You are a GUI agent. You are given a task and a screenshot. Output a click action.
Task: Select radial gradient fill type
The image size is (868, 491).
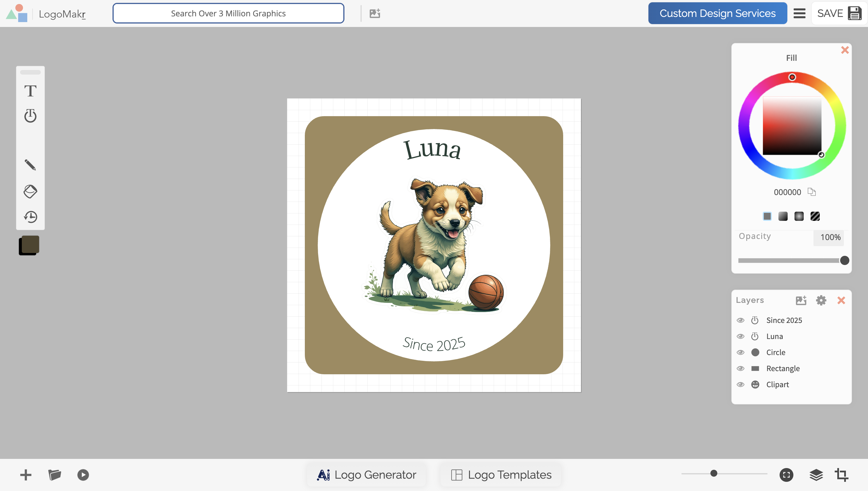click(799, 216)
